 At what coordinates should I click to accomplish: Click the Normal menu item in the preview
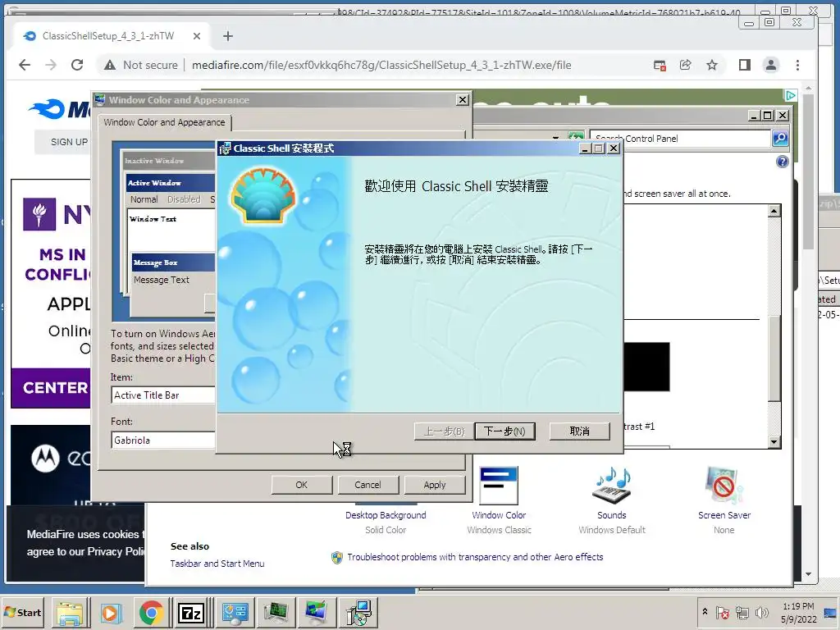144,199
